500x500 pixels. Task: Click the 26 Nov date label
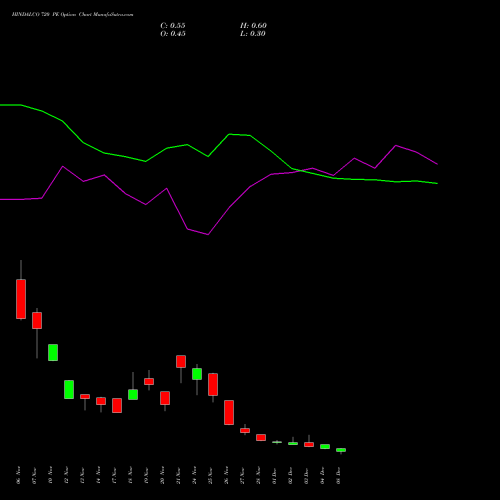tap(226, 475)
